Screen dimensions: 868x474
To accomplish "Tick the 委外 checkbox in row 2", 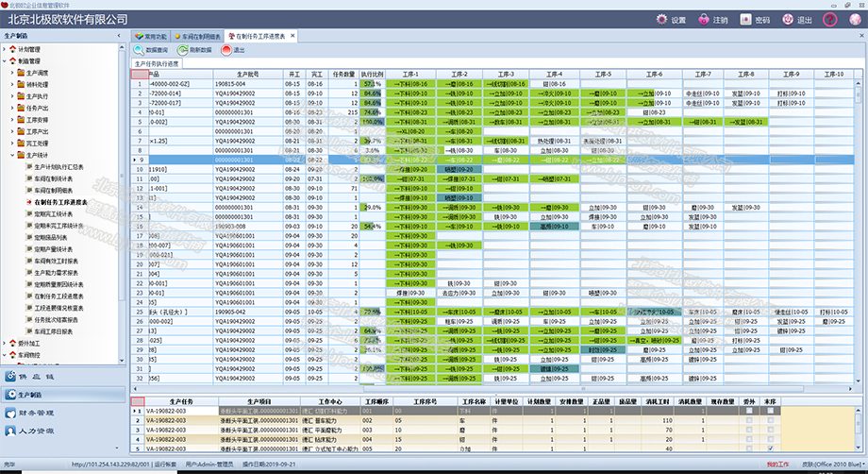I will point(749,421).
